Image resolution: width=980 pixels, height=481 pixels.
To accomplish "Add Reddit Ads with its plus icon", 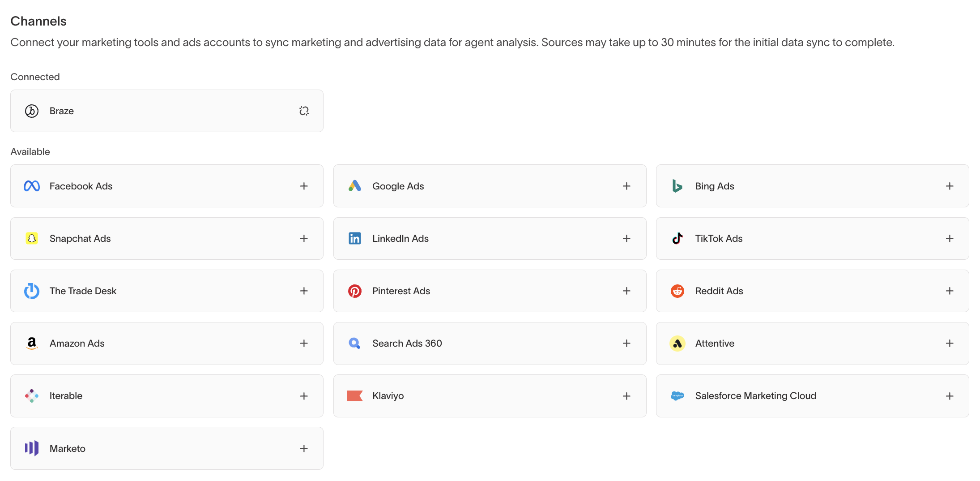I will pos(950,291).
